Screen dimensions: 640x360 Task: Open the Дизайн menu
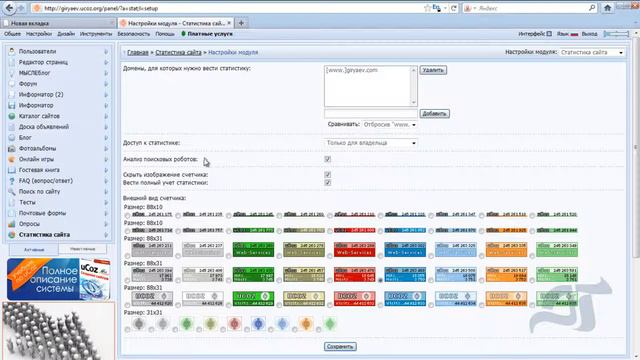point(66,34)
